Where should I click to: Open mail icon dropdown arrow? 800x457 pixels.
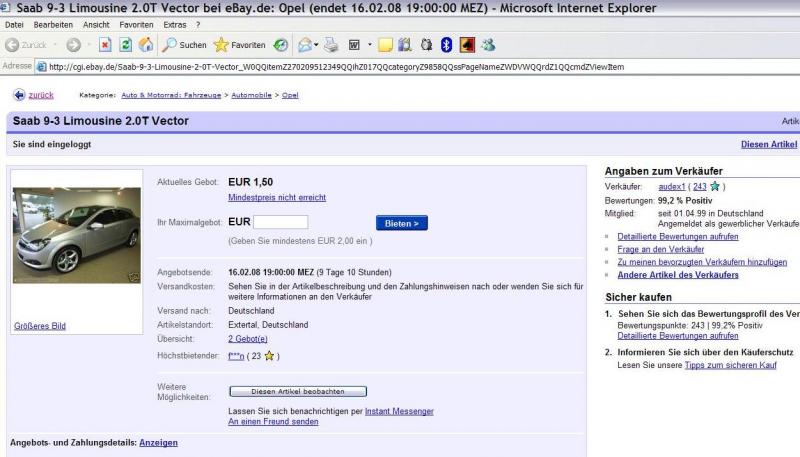coord(316,45)
